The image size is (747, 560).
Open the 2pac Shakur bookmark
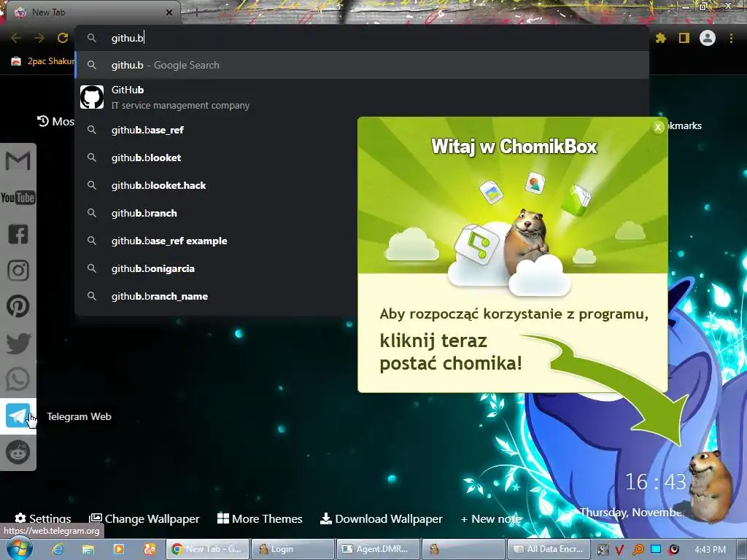43,61
